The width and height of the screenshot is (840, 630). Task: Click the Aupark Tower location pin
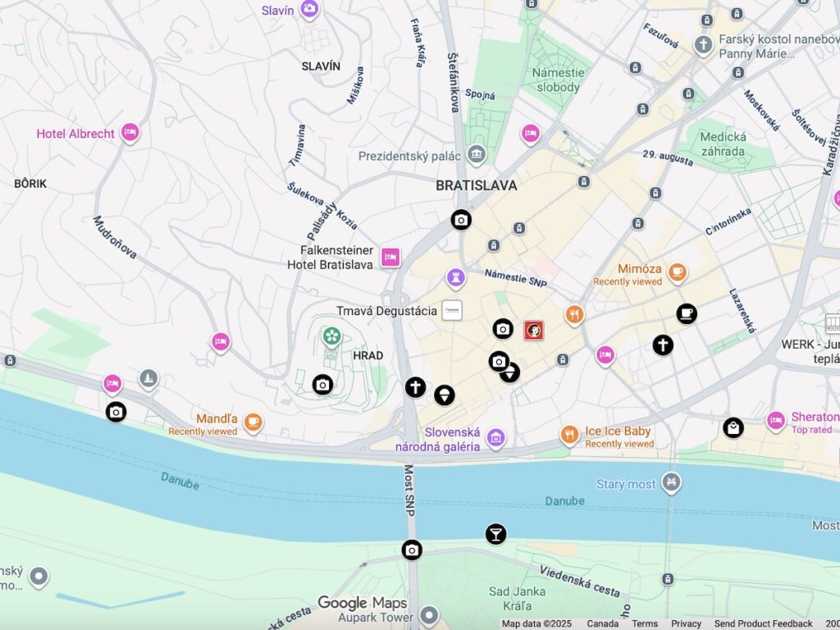(x=429, y=615)
